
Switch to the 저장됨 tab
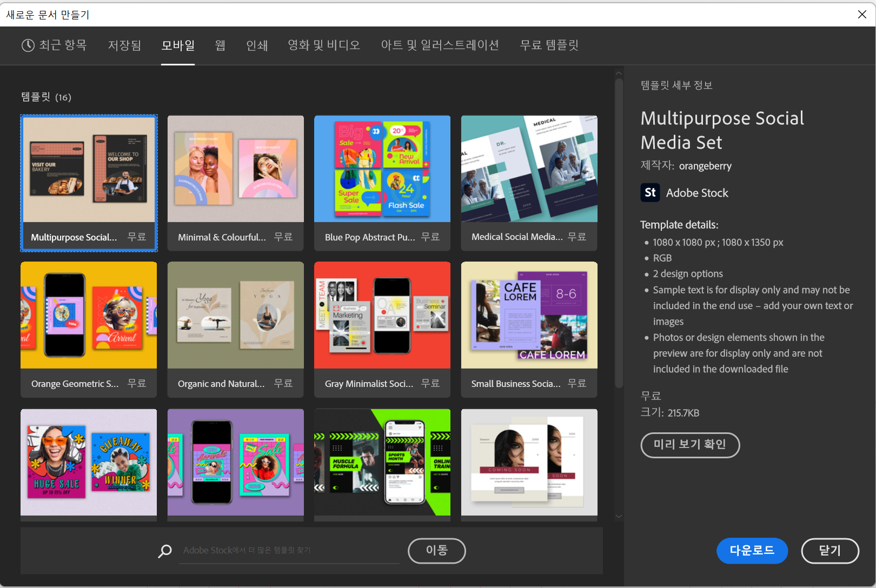coord(124,45)
